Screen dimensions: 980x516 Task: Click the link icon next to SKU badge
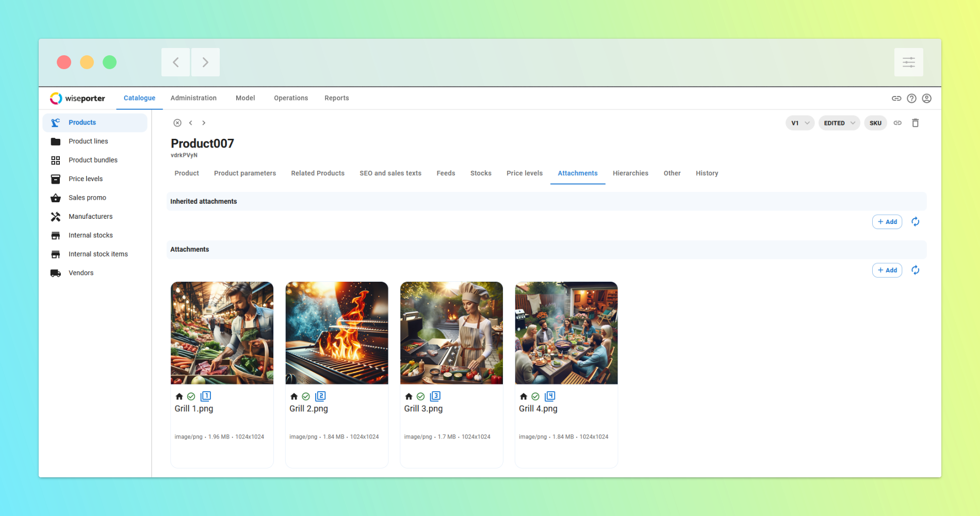[x=897, y=123]
